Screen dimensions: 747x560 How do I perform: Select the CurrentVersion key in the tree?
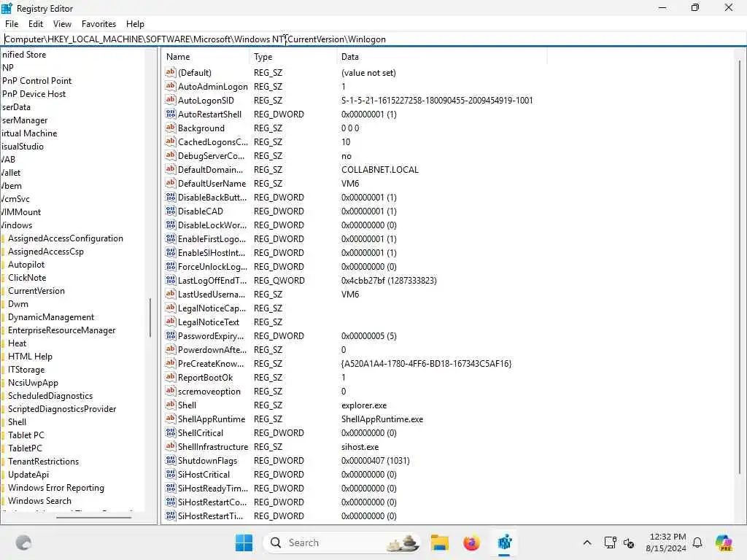click(x=36, y=290)
